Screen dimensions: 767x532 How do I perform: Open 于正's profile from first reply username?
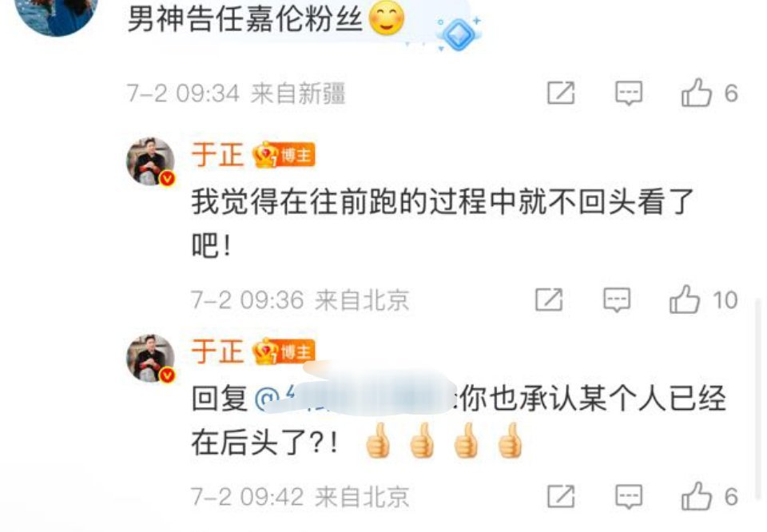click(217, 155)
